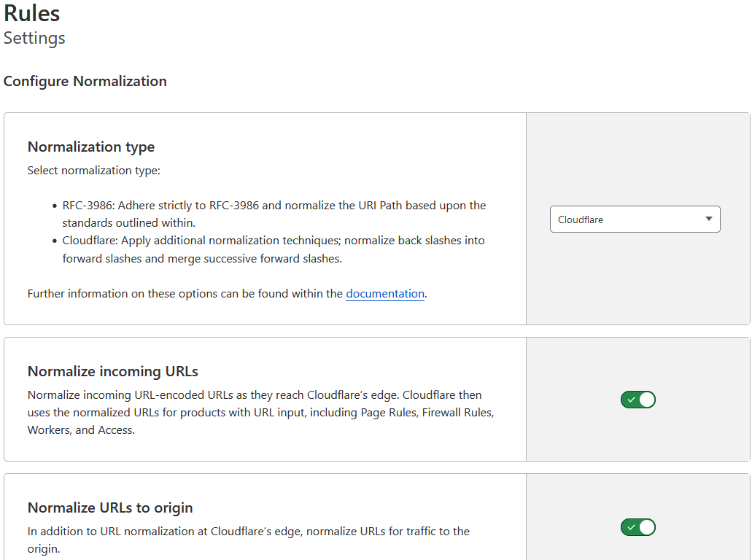Click the URLs to origin description paragraph
The height and width of the screenshot is (560, 752).
click(248, 540)
